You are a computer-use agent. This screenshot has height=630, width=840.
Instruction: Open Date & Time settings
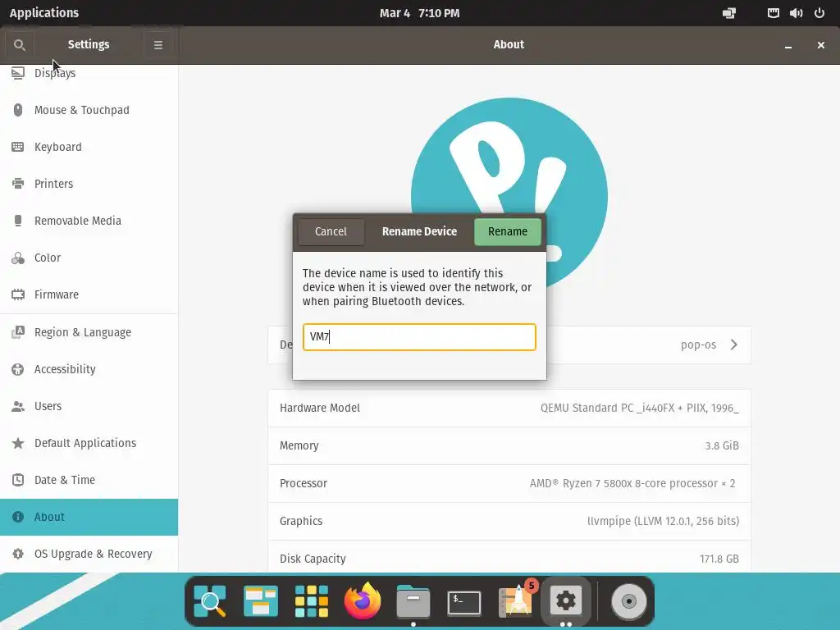[x=89, y=480]
